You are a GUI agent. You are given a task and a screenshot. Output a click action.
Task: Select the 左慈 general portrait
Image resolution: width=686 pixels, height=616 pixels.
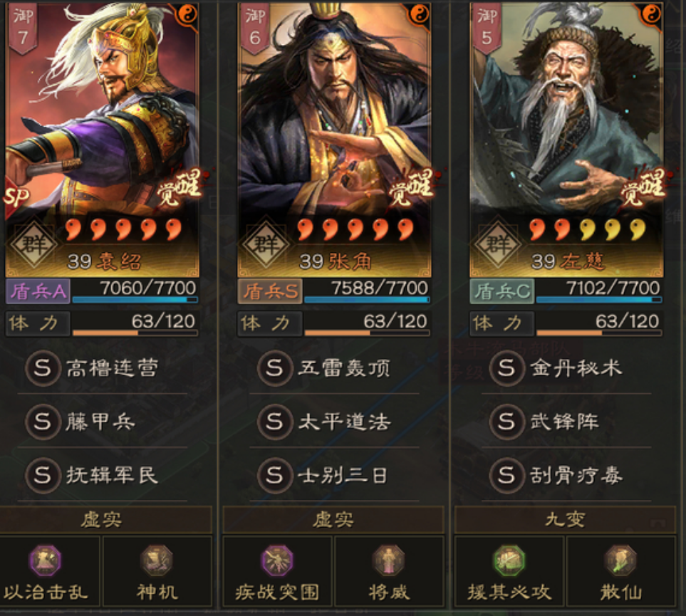pyautogui.click(x=566, y=140)
